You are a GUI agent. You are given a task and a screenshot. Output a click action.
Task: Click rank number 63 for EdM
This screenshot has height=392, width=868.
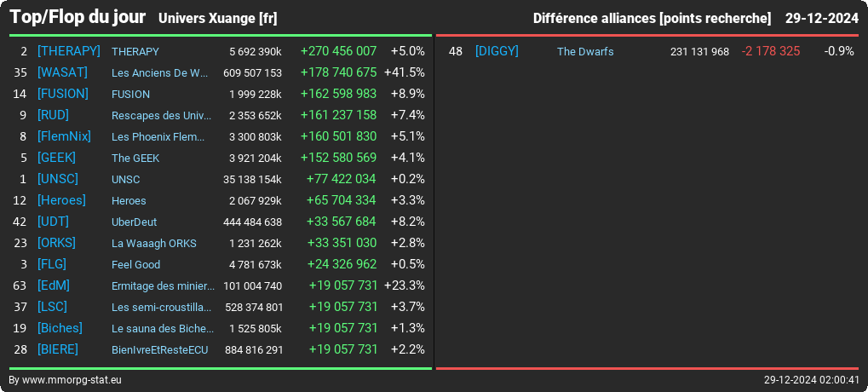(x=20, y=286)
